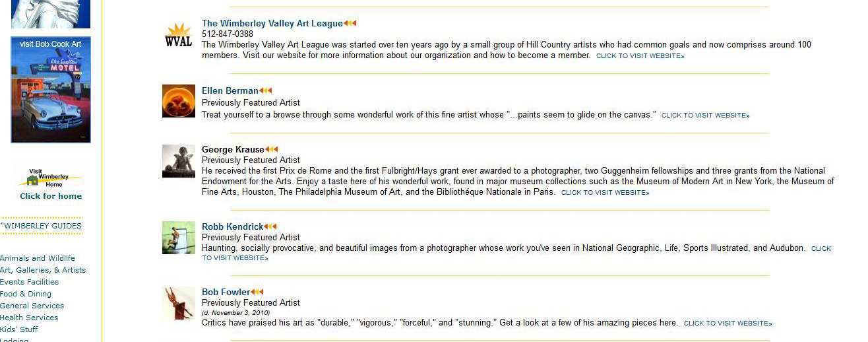
Task: Click Bob Fowler's sculpture thumbnail
Action: pyautogui.click(x=179, y=303)
